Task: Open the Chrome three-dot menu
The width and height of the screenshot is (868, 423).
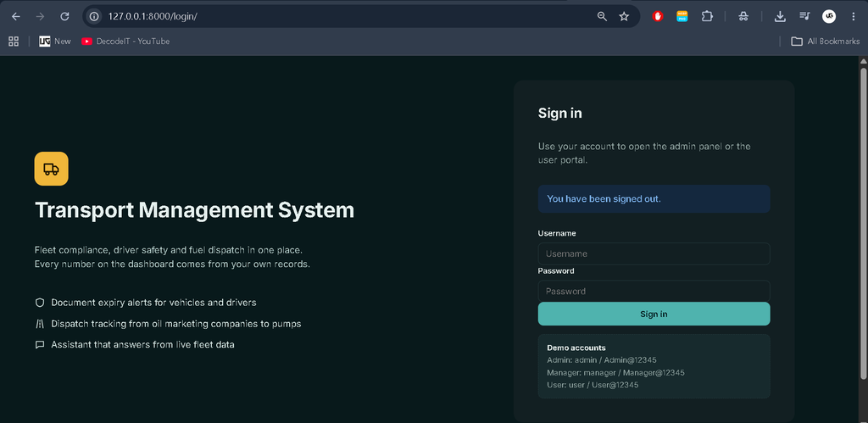Action: (853, 17)
